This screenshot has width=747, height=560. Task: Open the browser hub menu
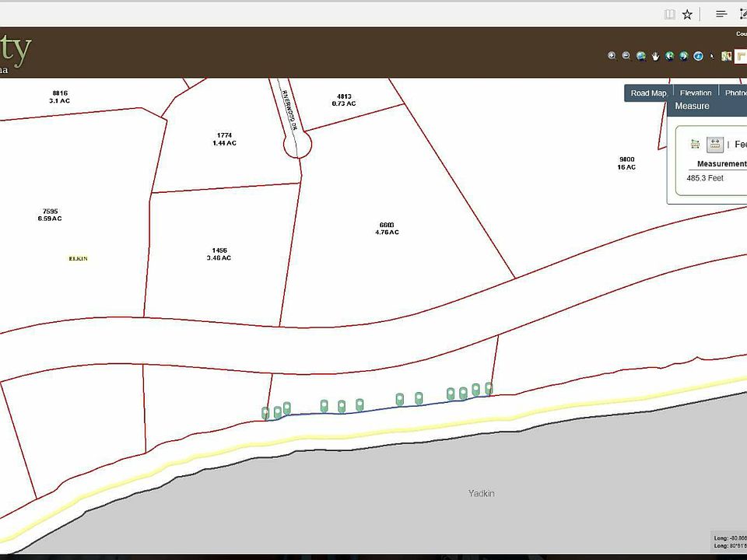point(721,14)
